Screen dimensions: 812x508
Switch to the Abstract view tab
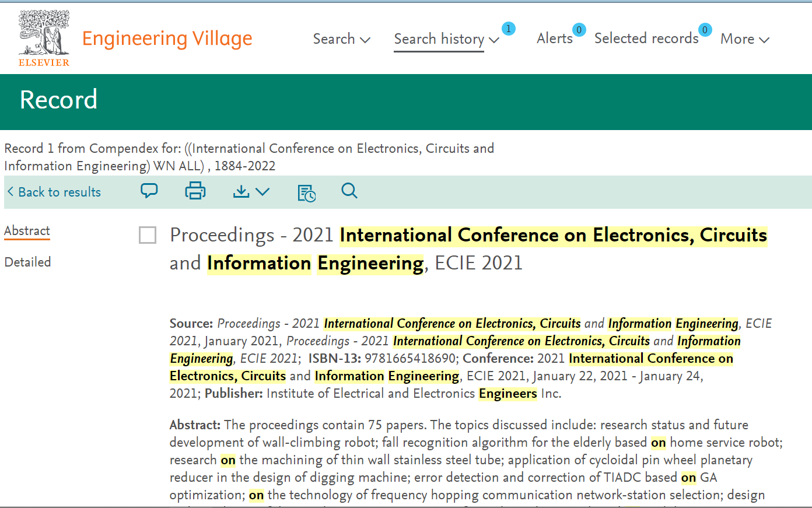pos(27,231)
